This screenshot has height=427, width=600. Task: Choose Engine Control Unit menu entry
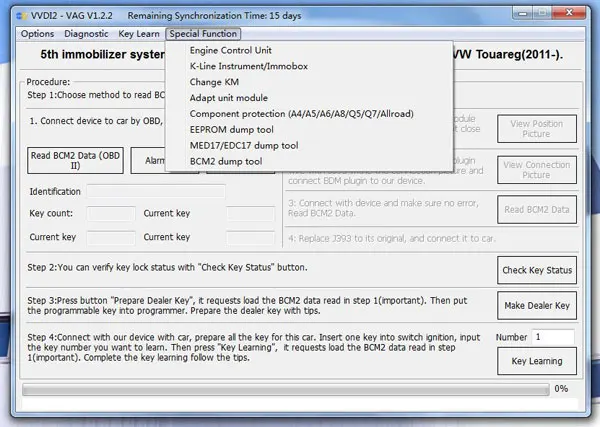pyautogui.click(x=231, y=50)
